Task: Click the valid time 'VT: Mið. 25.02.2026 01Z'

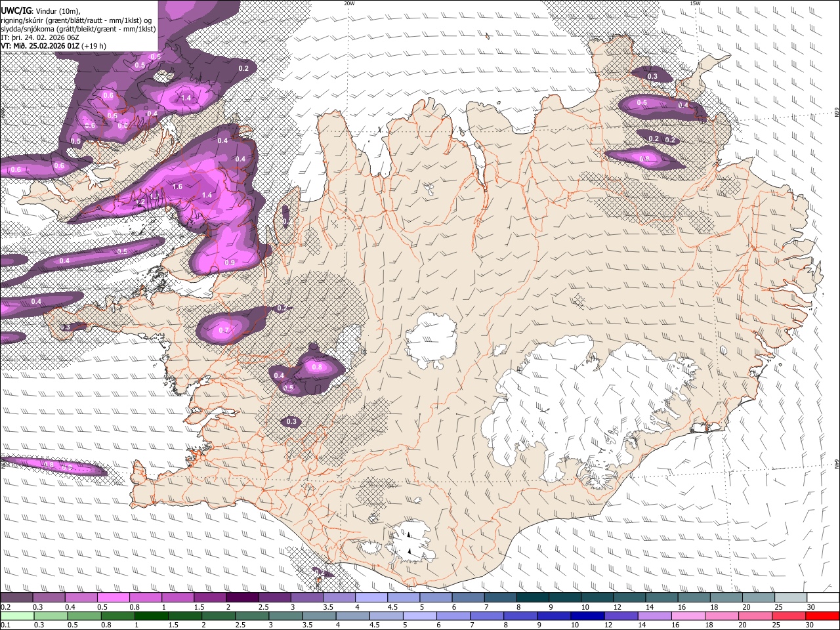Action: pyautogui.click(x=40, y=46)
